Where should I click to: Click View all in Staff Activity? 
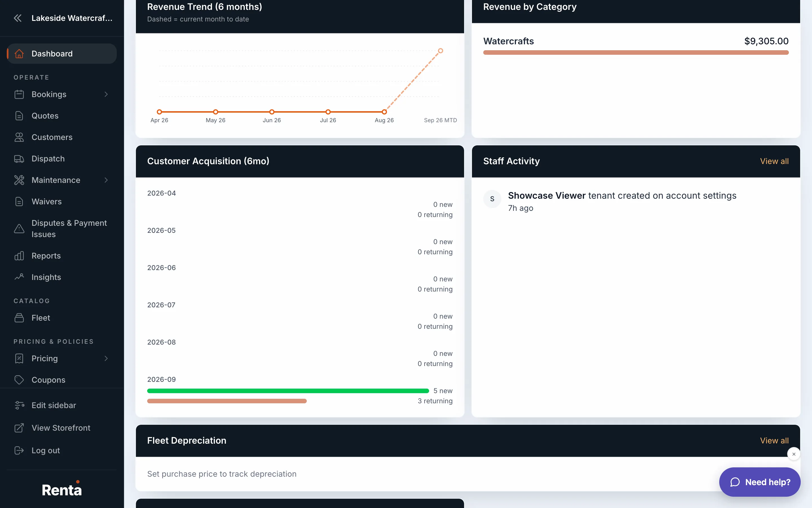tap(774, 161)
